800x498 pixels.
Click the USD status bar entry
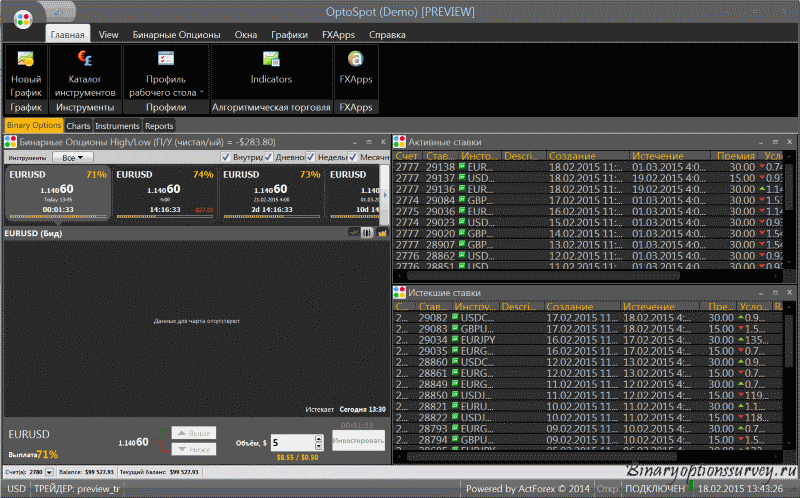(x=16, y=489)
